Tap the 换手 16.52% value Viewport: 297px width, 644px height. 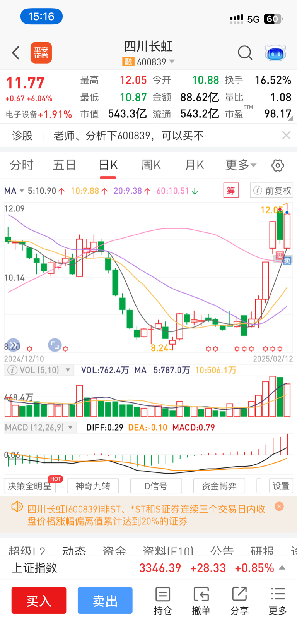pos(273,80)
